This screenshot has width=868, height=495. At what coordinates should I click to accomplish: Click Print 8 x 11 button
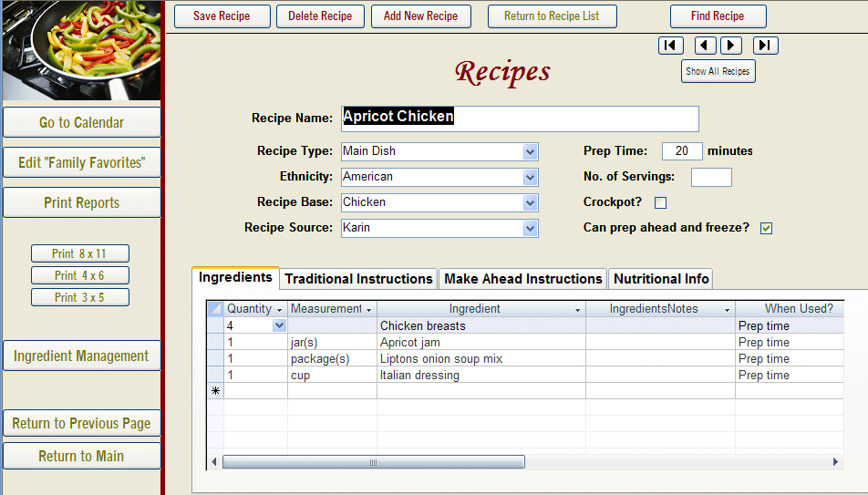point(79,253)
